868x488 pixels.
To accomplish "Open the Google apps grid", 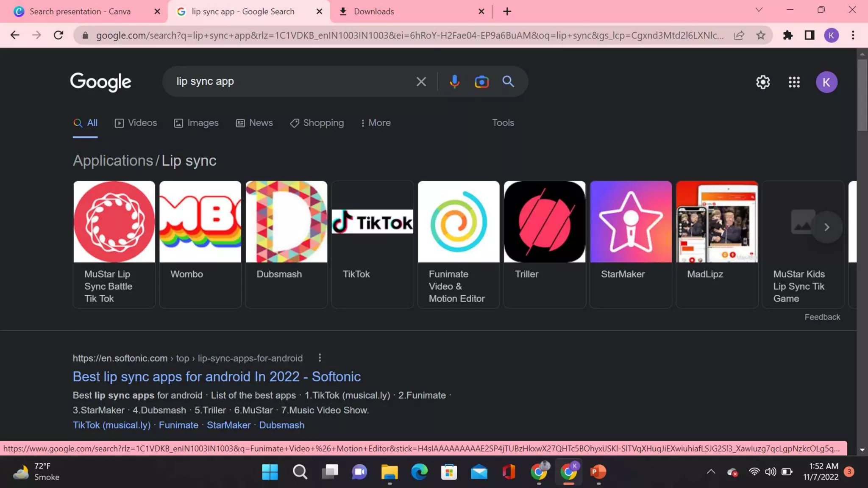I will (x=794, y=82).
